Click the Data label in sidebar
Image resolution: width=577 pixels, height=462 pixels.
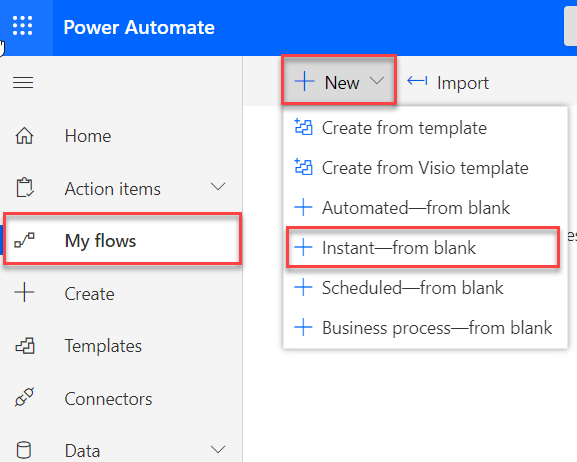click(x=82, y=451)
